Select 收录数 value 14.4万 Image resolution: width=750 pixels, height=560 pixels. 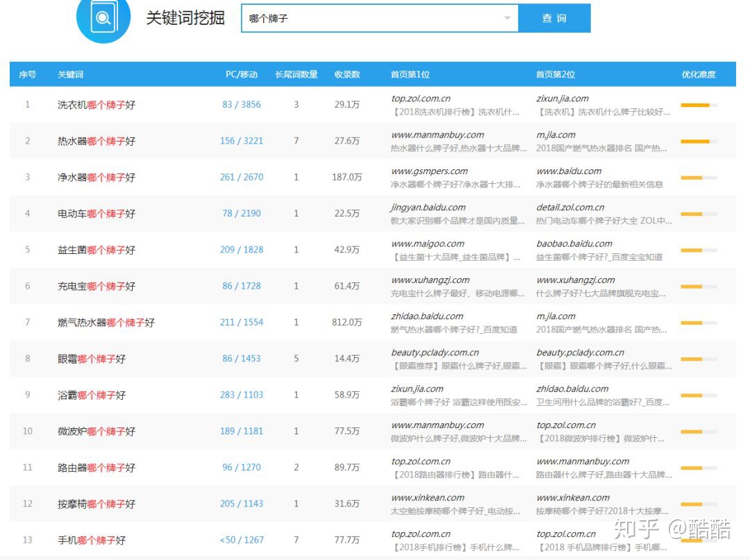347,359
